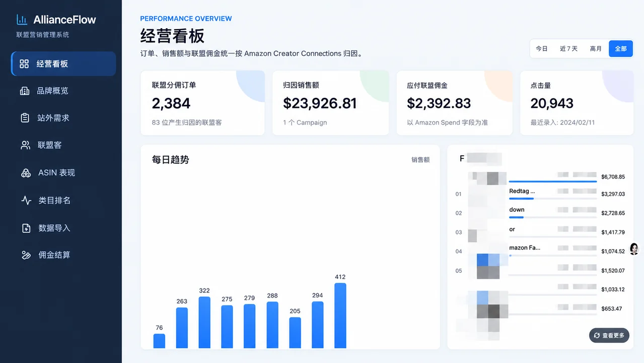644x363 pixels.
Task: Click the 经营看板 page heading
Action: pos(172,36)
